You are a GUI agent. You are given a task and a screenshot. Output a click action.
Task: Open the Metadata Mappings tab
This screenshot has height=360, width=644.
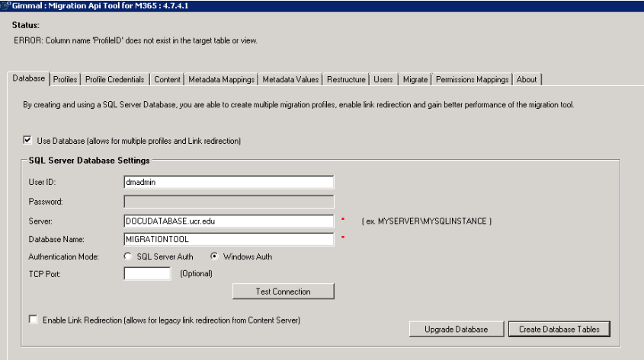(221, 79)
